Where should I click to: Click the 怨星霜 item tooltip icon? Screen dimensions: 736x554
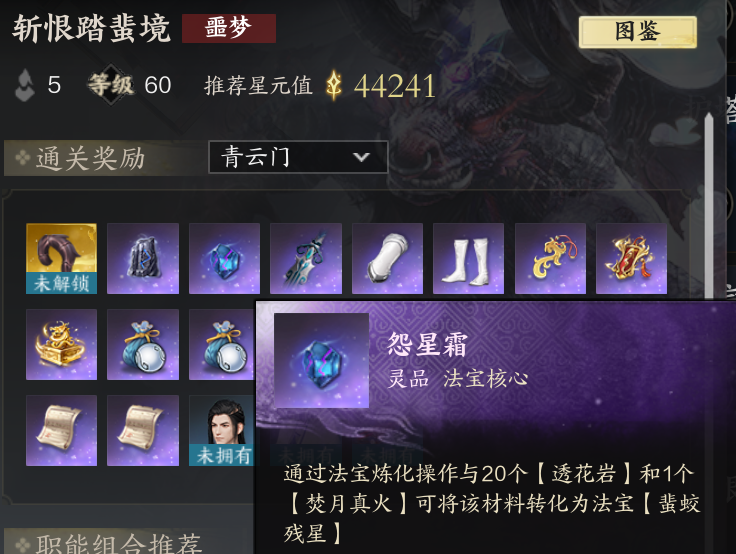coord(322,361)
